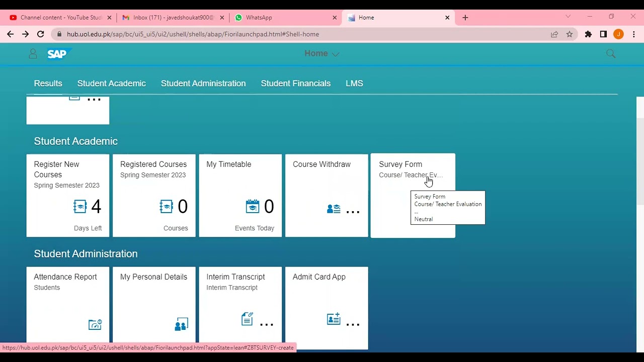Open the Admit Card App tile
644x362 pixels.
[327, 308]
